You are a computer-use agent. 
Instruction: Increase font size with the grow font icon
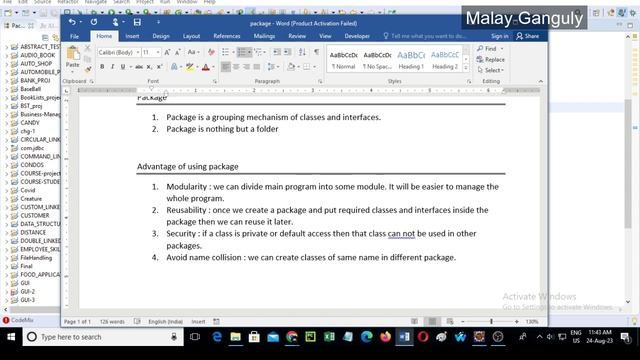pos(167,52)
